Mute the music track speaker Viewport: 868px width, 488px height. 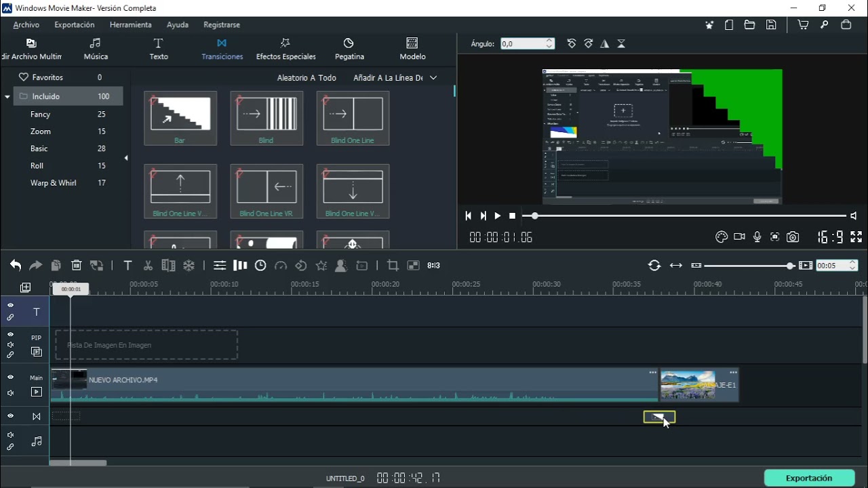pyautogui.click(x=10, y=435)
